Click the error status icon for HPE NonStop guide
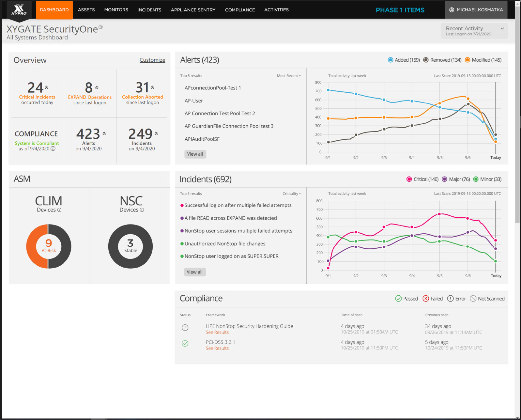The height and width of the screenshot is (420, 521). 185,328
